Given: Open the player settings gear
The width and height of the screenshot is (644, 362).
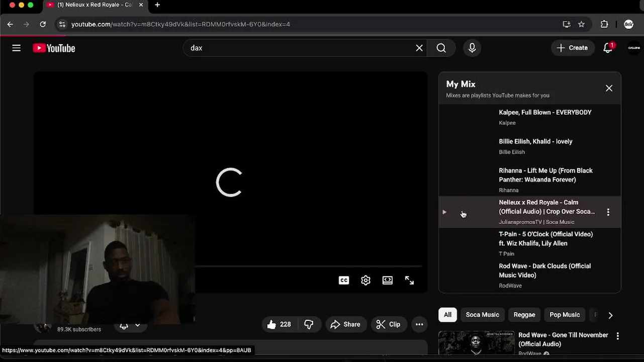Looking at the screenshot, I should point(365,281).
